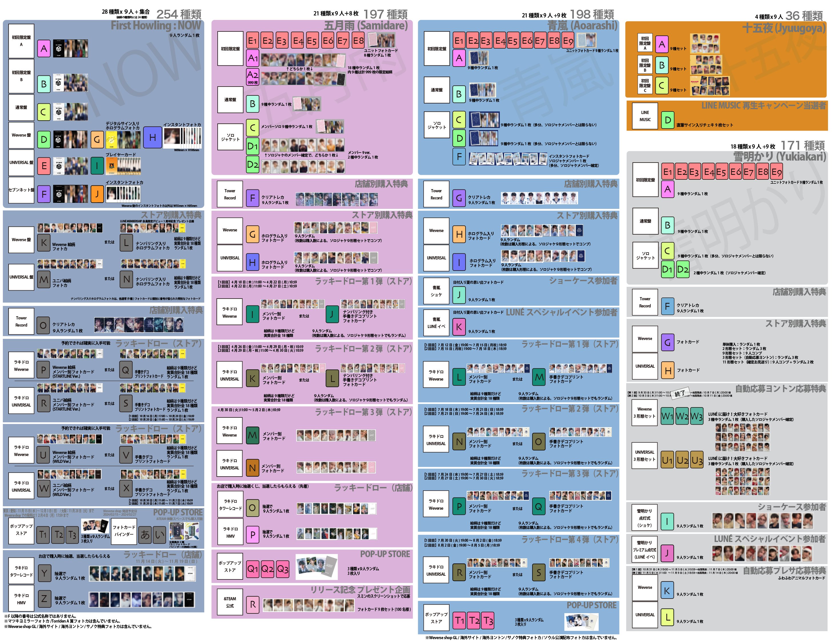Select the 青嵐 (Aoarashi) heading
This screenshot has width=838, height=644.
coord(582,25)
